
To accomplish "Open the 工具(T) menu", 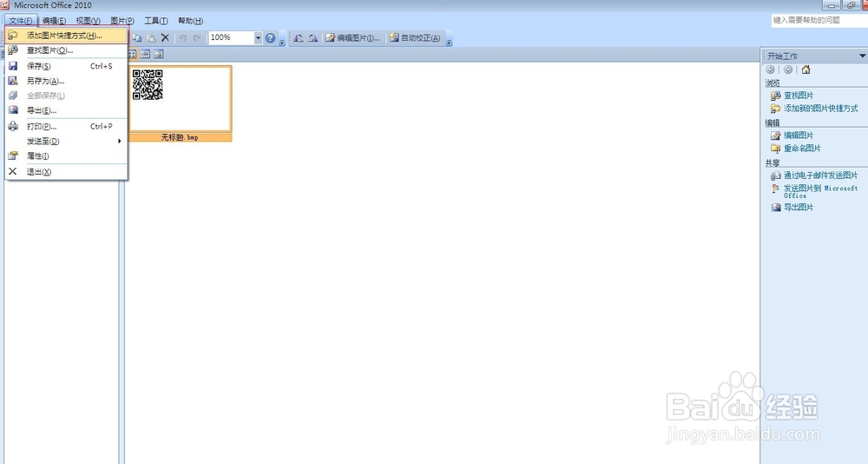I will pos(156,21).
